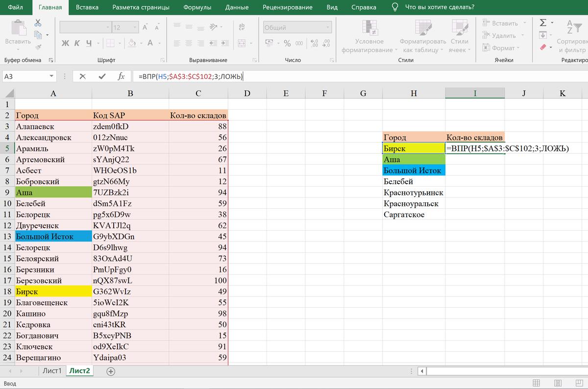Click inside the formula bar text
This screenshot has height=389, width=588.
pos(190,76)
